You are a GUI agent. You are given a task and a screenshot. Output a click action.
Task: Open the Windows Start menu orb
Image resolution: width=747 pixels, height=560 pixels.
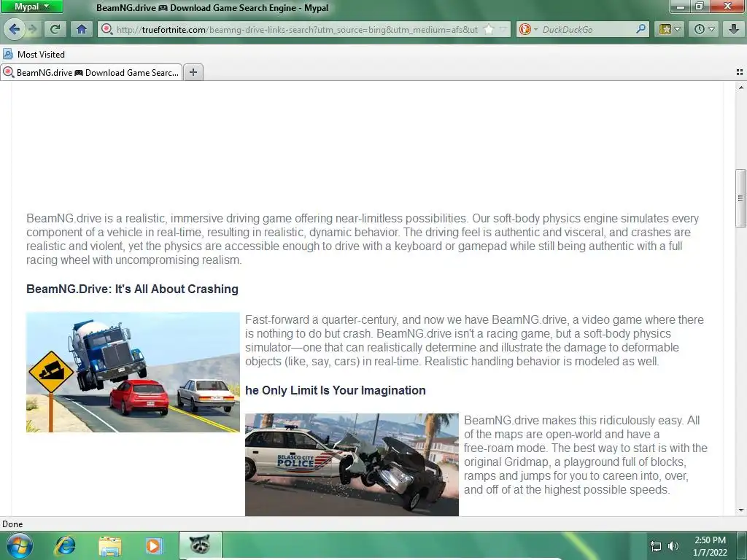(20, 545)
